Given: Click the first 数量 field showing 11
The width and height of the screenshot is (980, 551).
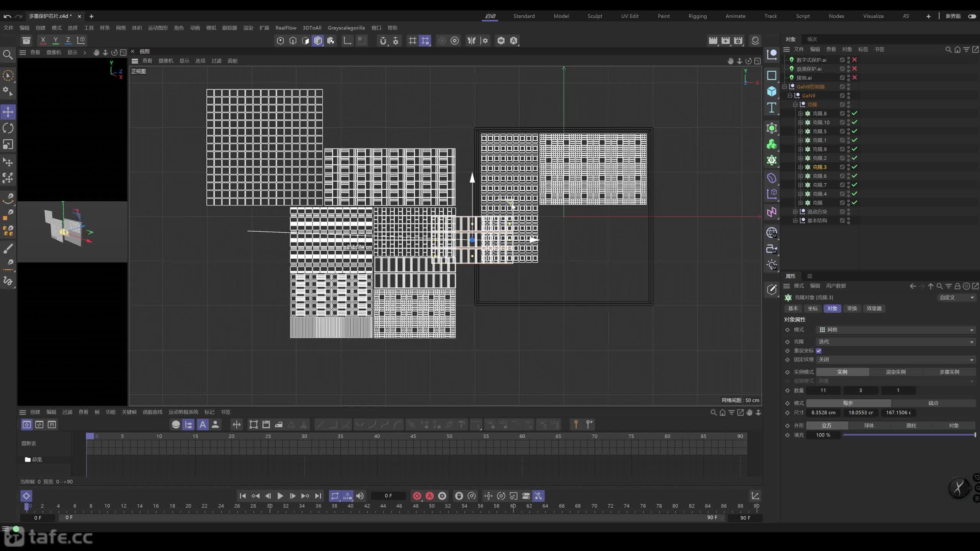Looking at the screenshot, I should pyautogui.click(x=823, y=390).
